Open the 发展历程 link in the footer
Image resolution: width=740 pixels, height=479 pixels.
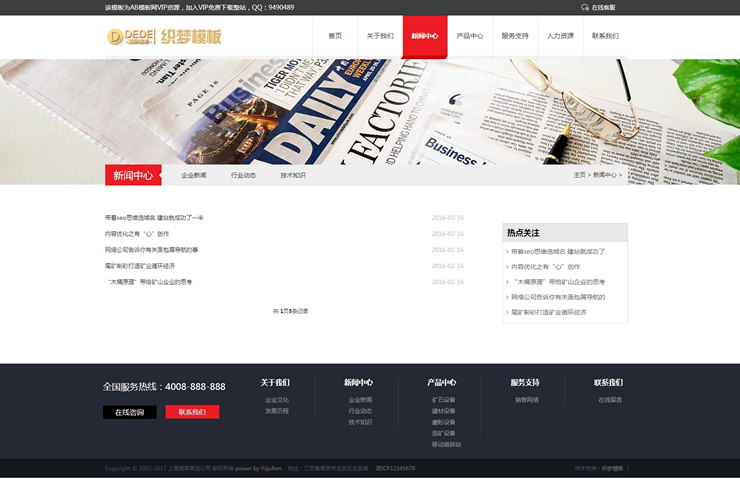276,411
